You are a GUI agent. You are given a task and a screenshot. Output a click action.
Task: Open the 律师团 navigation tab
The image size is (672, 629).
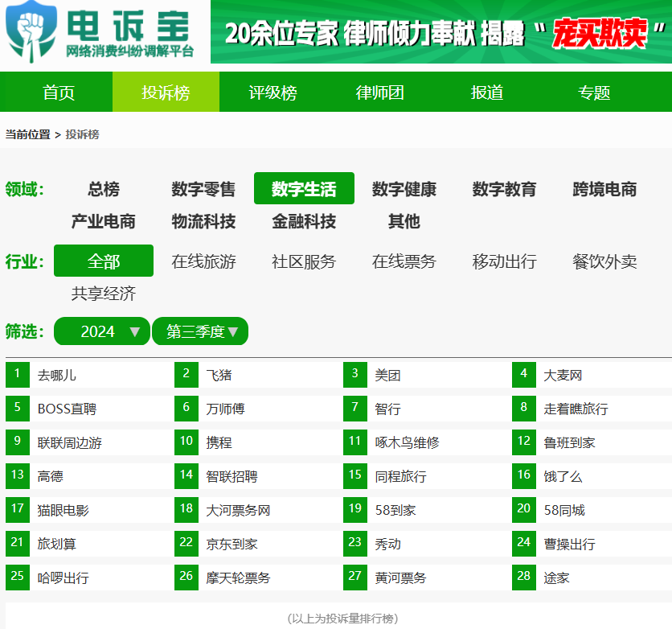[380, 92]
